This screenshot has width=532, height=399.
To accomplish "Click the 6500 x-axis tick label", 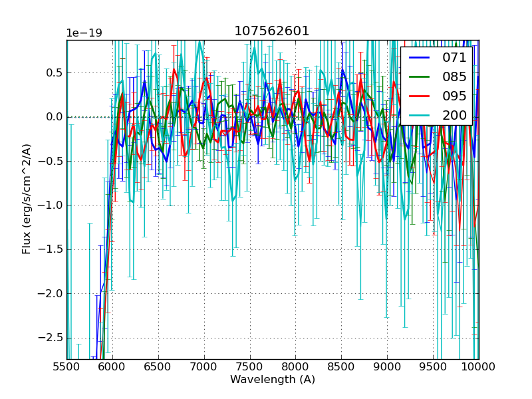I will [158, 366].
